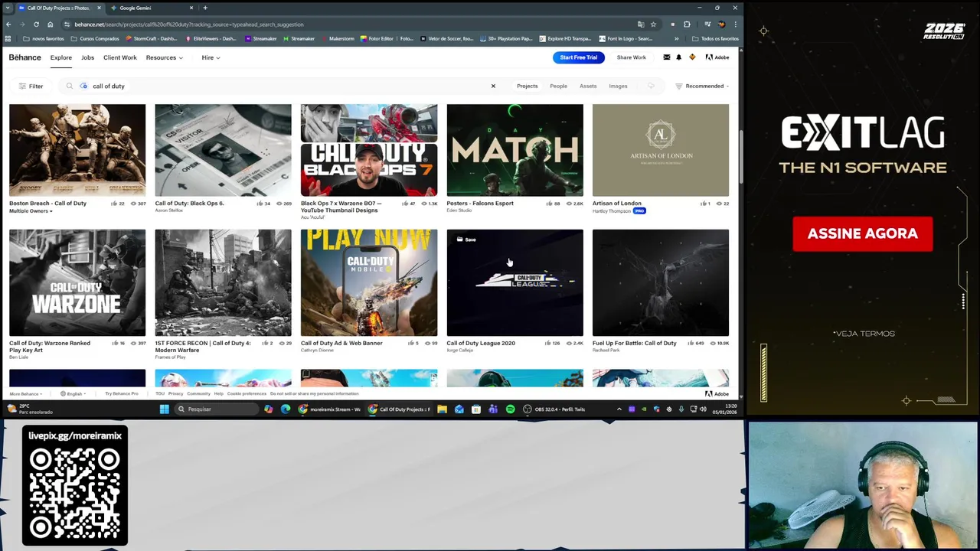Open the English language selector
The height and width of the screenshot is (551, 980).
[73, 393]
